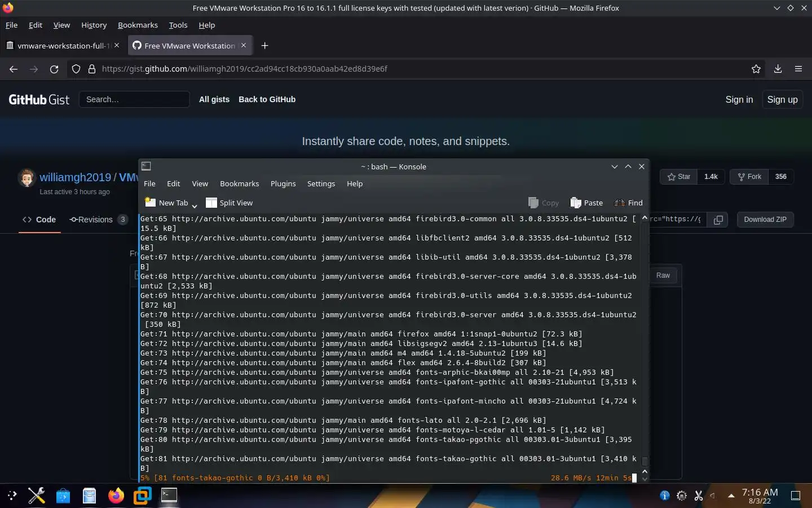Open Konsole Bookmarks menu
Screen dimensions: 812x508
(240, 183)
